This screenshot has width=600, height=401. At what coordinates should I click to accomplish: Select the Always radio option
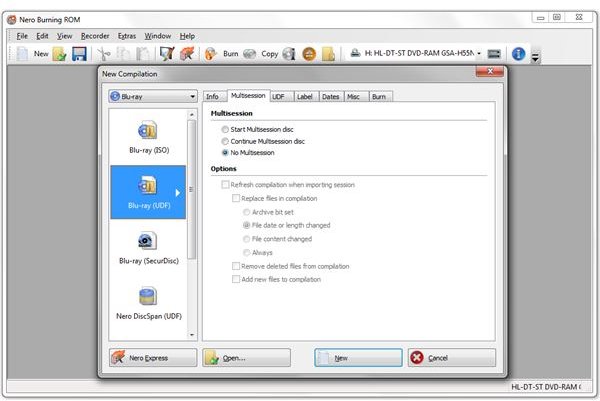pos(246,253)
